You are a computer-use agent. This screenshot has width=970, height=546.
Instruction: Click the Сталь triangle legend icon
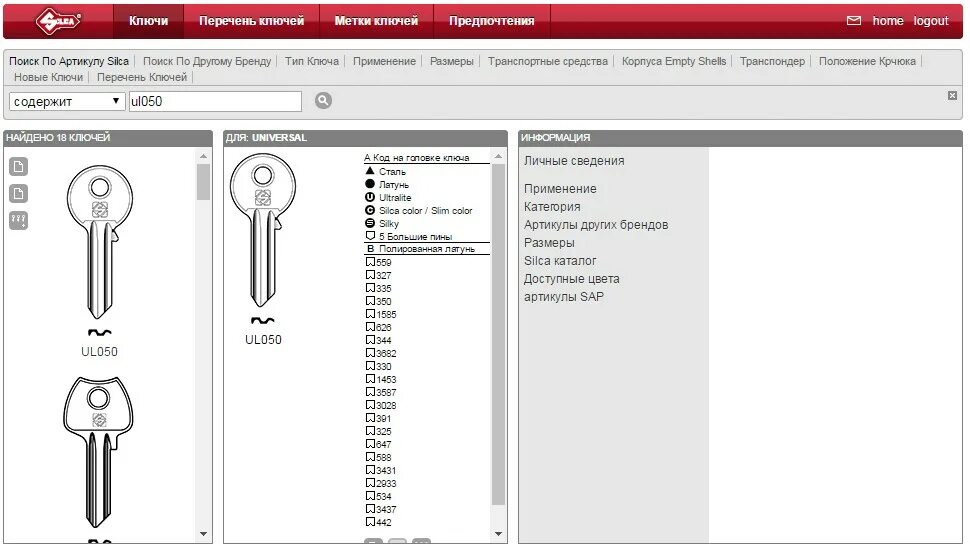coord(370,171)
